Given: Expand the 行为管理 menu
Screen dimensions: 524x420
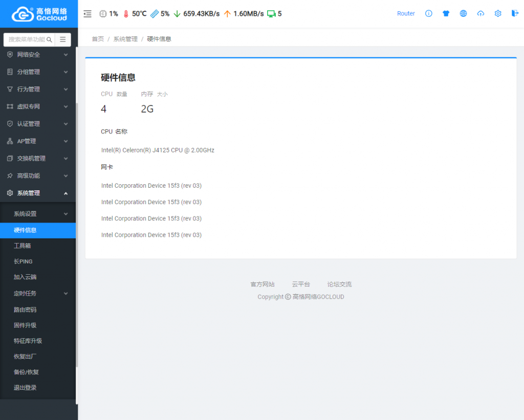Looking at the screenshot, I should (36, 89).
